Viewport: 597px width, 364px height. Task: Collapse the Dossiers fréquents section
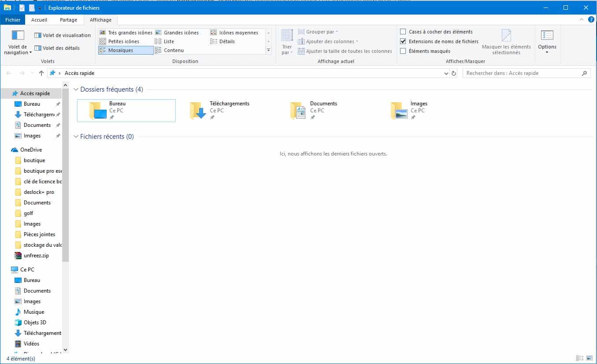point(76,89)
